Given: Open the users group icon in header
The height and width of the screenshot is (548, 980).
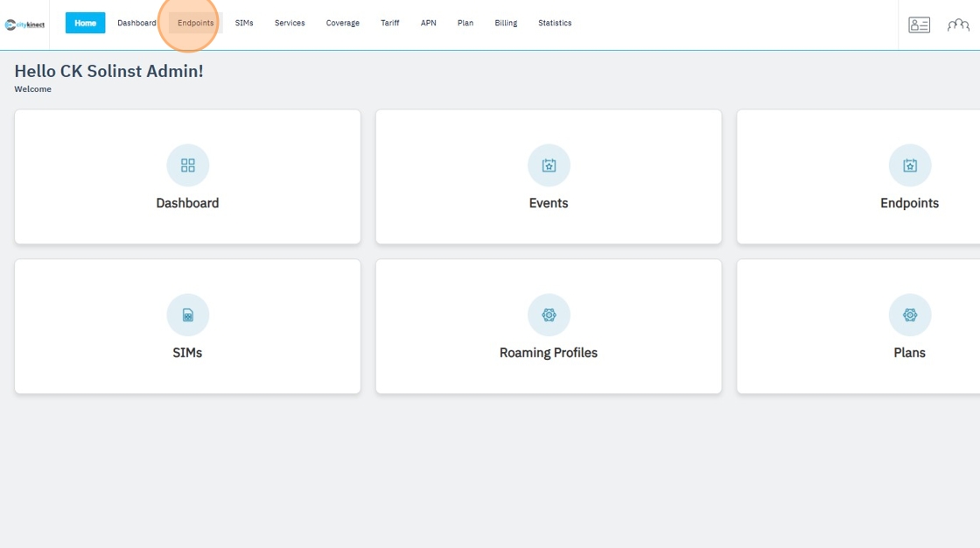Looking at the screenshot, I should pyautogui.click(x=958, y=25).
